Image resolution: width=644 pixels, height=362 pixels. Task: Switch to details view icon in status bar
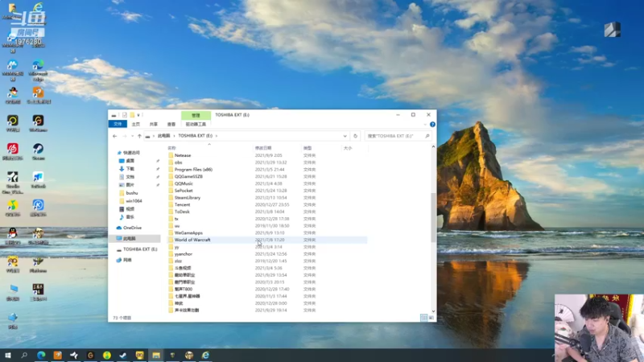click(x=424, y=318)
